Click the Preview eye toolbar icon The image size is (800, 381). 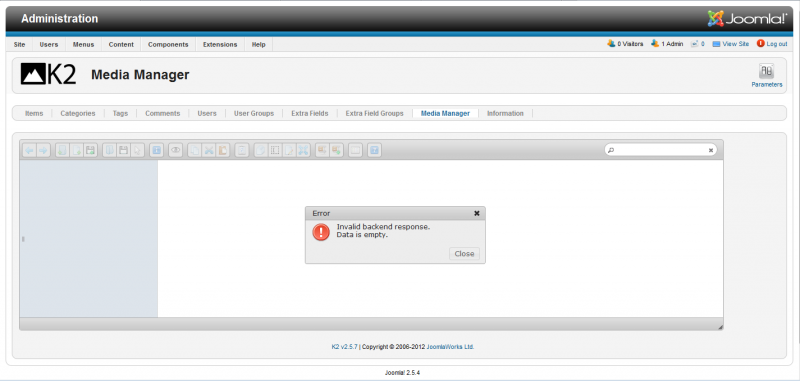click(x=175, y=150)
